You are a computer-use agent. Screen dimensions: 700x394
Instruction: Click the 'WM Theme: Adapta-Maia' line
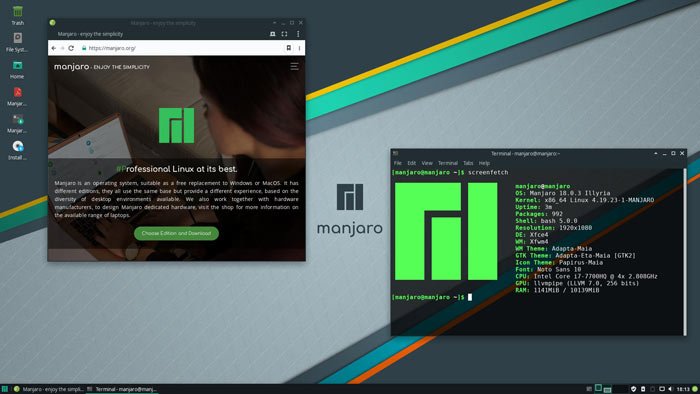554,249
